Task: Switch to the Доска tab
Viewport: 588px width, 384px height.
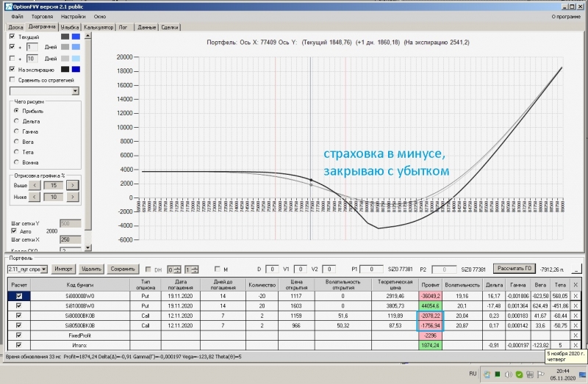Action: tap(15, 27)
